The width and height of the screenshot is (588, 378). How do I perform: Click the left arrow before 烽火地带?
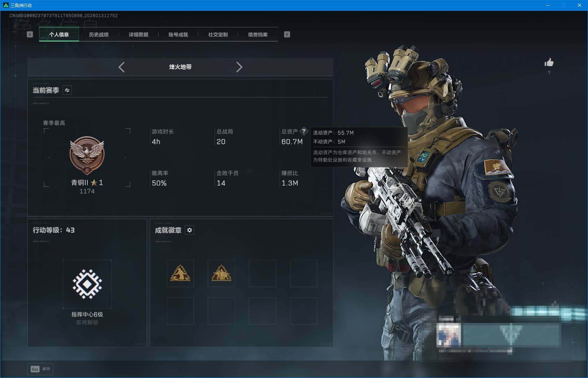tap(122, 67)
